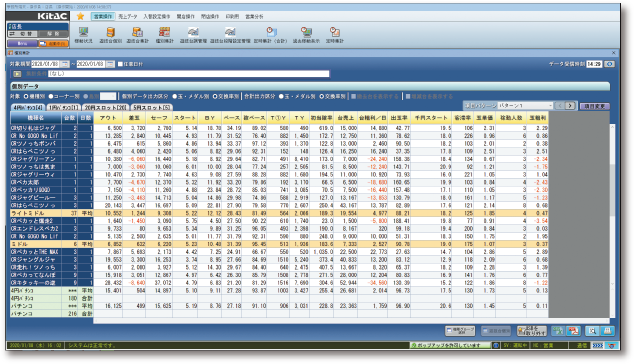
Task: Click the print icon at bottom right
Action: [607, 331]
